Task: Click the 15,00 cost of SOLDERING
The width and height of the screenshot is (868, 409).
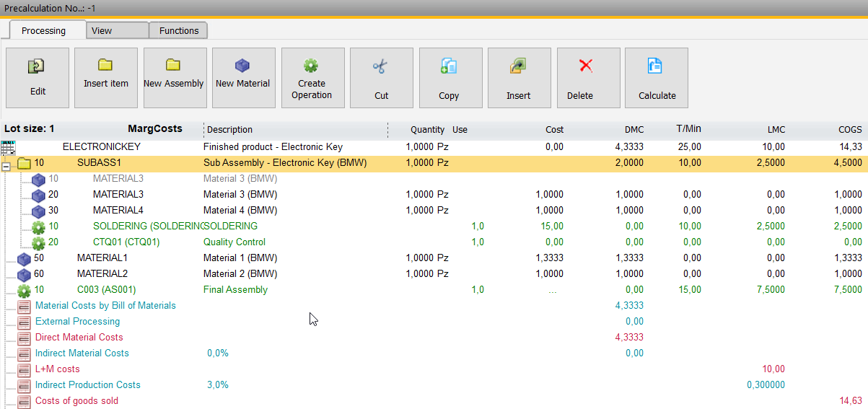Action: 552,227
